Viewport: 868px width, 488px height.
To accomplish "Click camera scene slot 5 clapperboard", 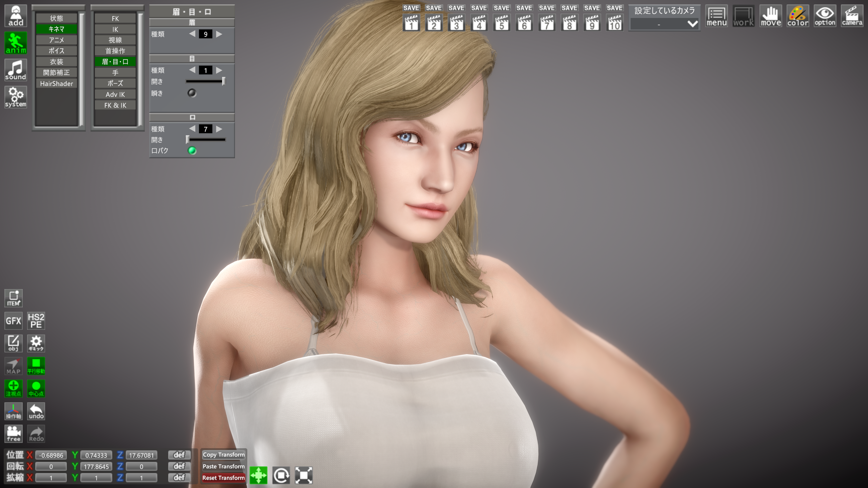I will (x=501, y=23).
